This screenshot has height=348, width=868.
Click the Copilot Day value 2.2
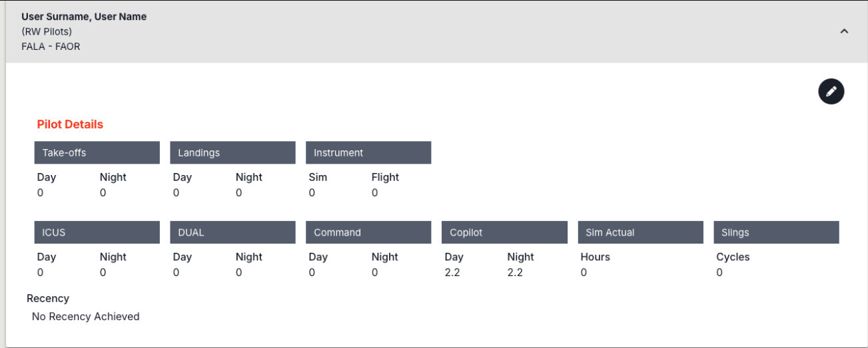452,272
